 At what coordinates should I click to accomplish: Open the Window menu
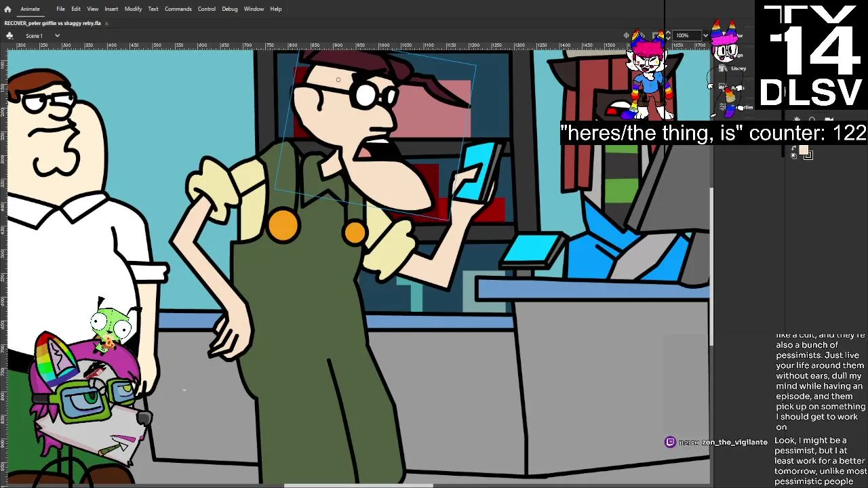(x=254, y=9)
